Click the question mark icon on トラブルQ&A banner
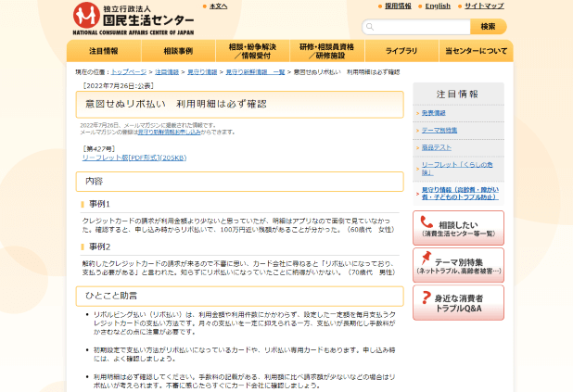Image resolution: width=573 pixels, height=392 pixels. [x=426, y=297]
